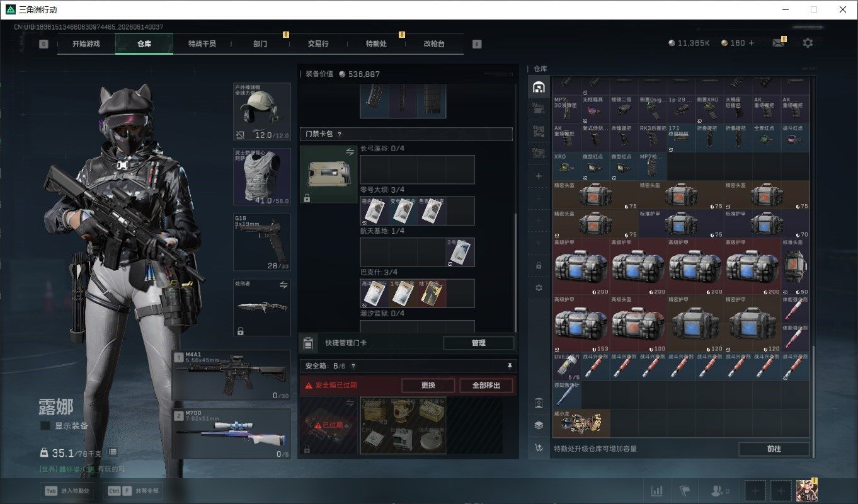Screen dimensions: 858x504
Task: Click the 全部移出 button
Action: 486,386
